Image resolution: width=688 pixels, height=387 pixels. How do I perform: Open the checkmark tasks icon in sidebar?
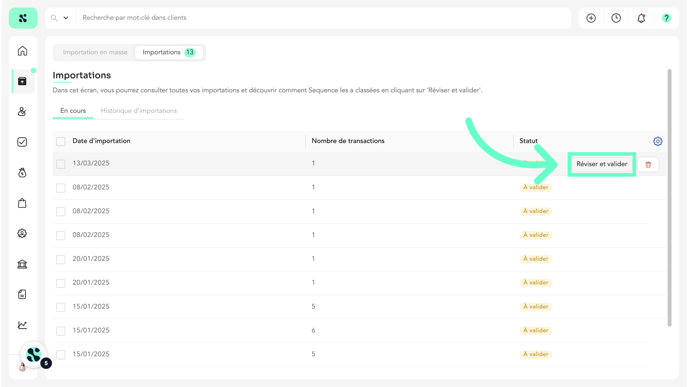coord(22,142)
